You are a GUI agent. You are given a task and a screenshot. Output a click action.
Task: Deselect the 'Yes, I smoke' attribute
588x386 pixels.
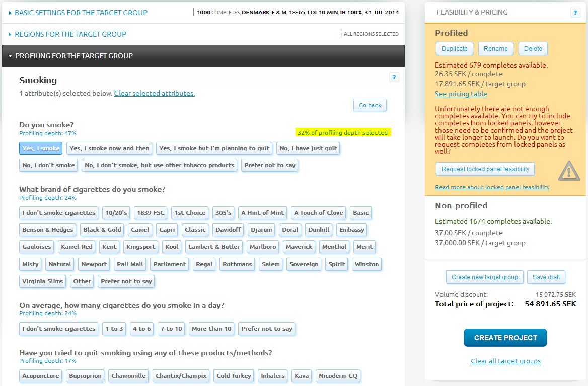tap(41, 148)
